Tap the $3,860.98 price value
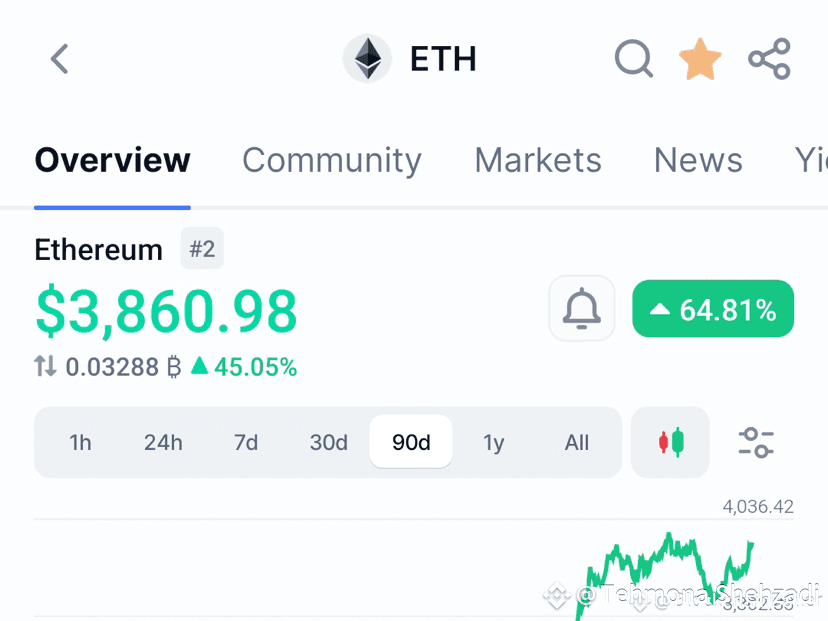 click(x=166, y=312)
